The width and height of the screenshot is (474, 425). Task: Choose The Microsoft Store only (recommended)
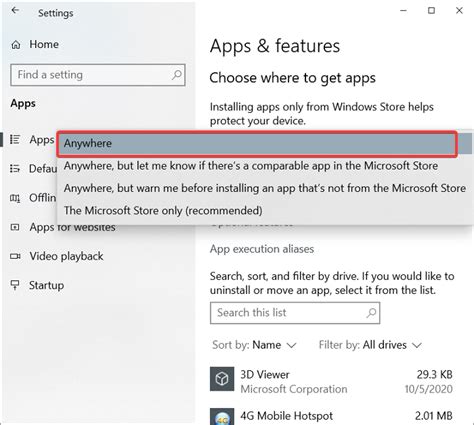tap(163, 211)
